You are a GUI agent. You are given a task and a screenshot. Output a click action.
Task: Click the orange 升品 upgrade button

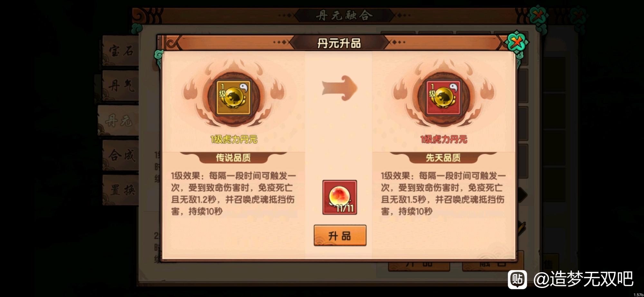[340, 236]
